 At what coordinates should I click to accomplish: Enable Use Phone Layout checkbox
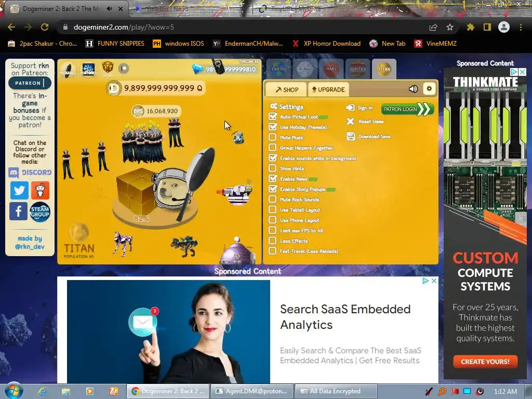(x=272, y=220)
